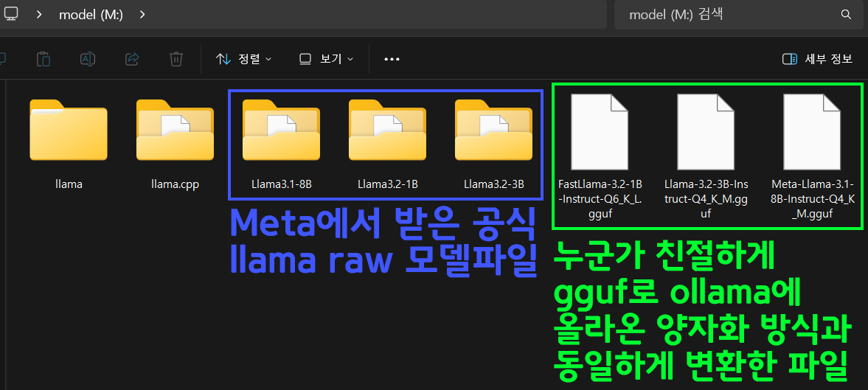Click the 'model (M:) 검색' search field
The height and width of the screenshot is (390, 868).
tap(738, 15)
